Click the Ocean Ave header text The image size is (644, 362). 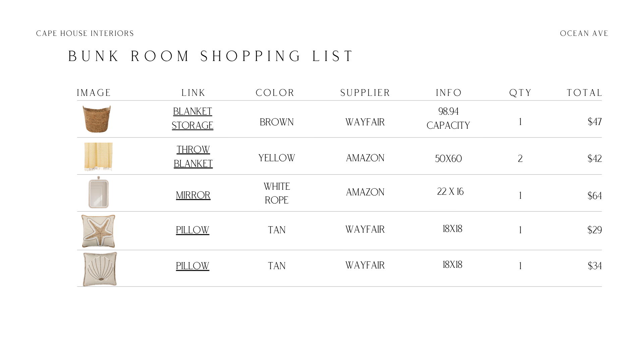[584, 34]
